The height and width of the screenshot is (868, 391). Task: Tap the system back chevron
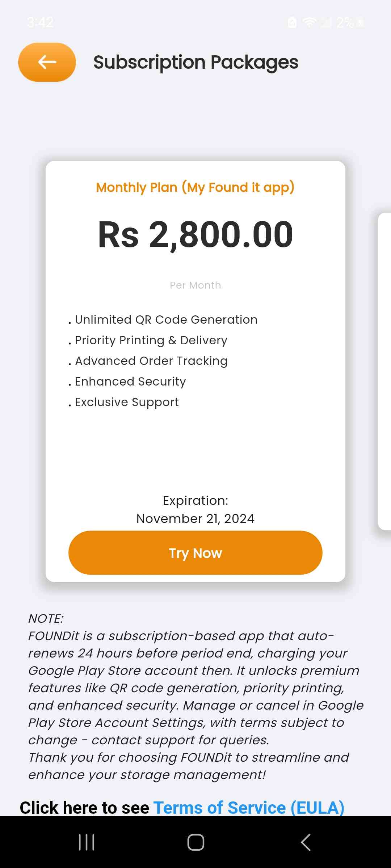click(x=306, y=842)
